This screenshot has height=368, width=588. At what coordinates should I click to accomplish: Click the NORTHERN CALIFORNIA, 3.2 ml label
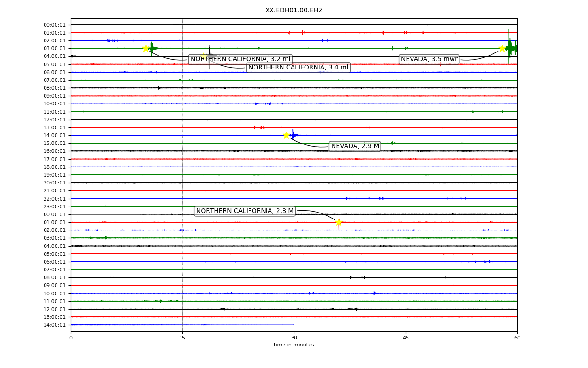click(240, 59)
